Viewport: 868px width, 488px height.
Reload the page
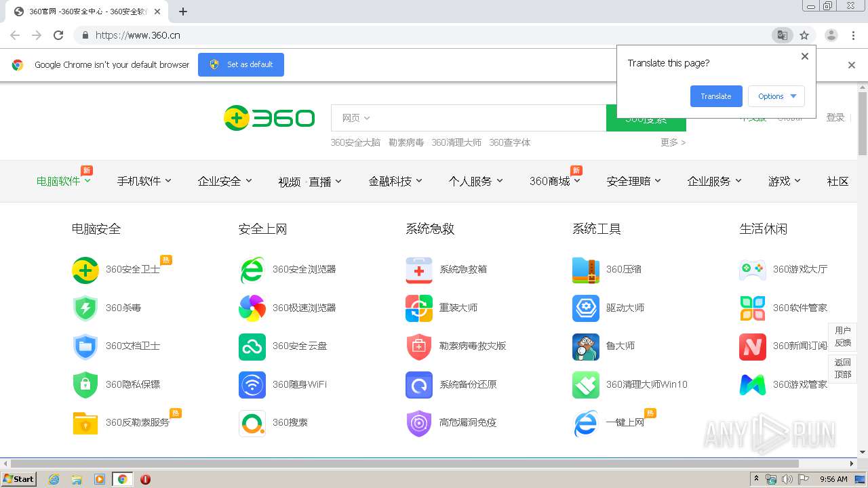coord(58,35)
